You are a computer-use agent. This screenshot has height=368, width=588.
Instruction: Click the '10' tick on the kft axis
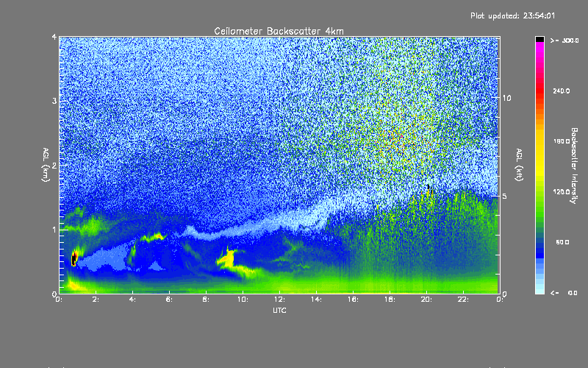[x=506, y=98]
